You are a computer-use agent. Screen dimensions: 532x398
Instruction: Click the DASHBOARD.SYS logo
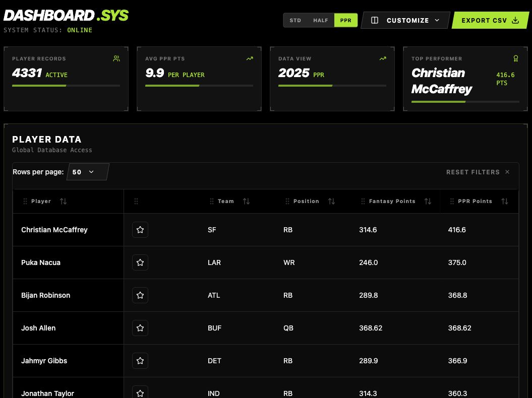66,15
